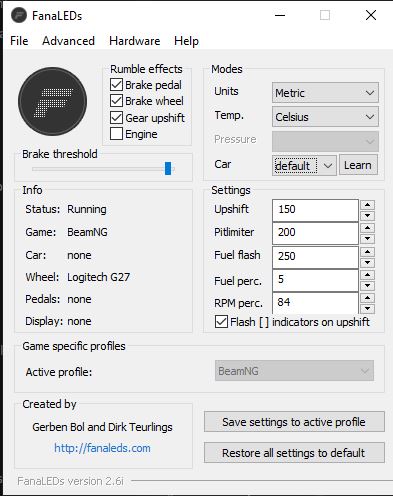The width and height of the screenshot is (393, 496).
Task: Click the Brake threshold slider handle
Action: (x=168, y=168)
